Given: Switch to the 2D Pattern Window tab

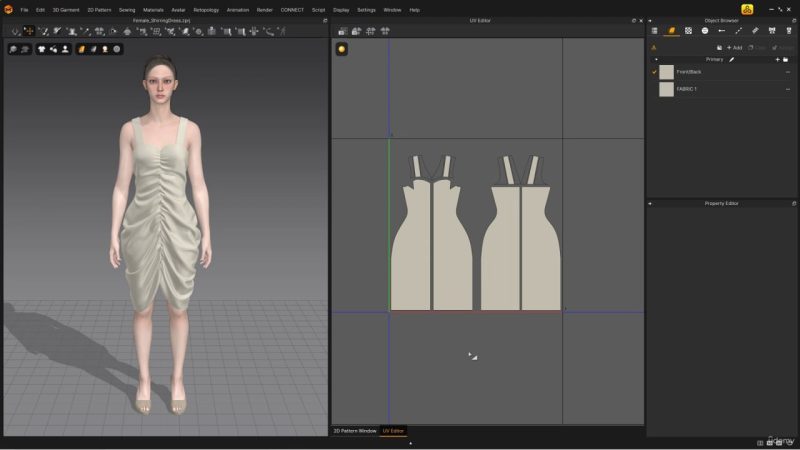Looking at the screenshot, I should point(354,430).
